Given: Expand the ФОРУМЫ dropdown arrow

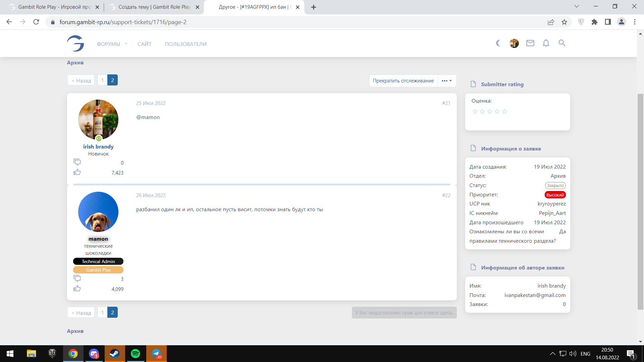Looking at the screenshot, I should pyautogui.click(x=126, y=44).
